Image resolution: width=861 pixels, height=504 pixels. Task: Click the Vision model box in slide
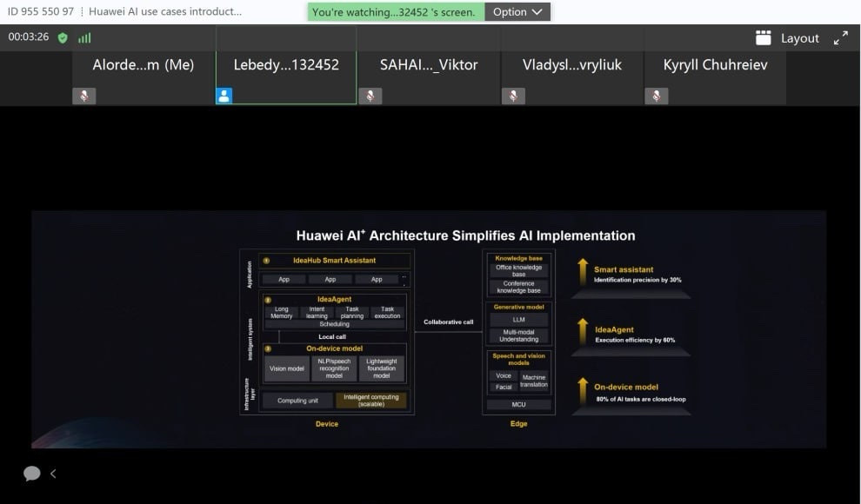click(x=287, y=368)
